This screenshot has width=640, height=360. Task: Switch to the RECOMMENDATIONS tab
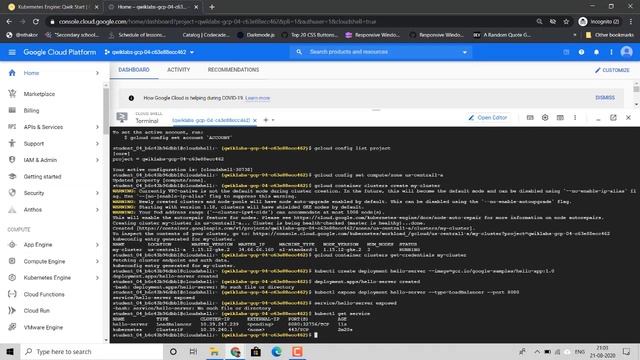pos(233,70)
